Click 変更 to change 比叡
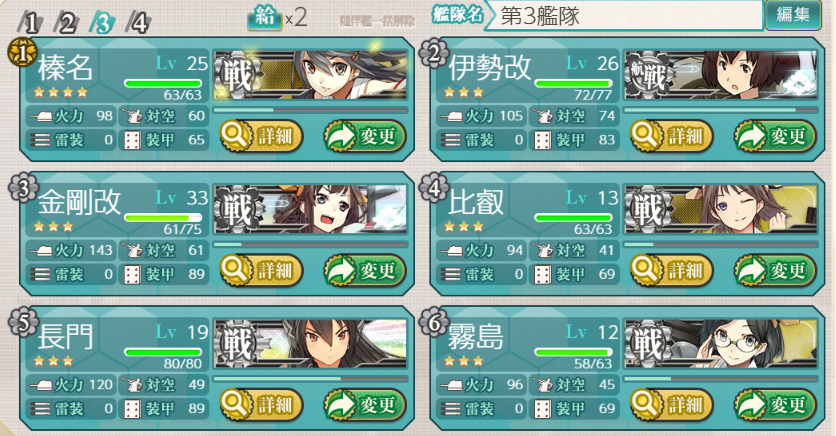Screen dimensions: 836x436 pos(776,271)
